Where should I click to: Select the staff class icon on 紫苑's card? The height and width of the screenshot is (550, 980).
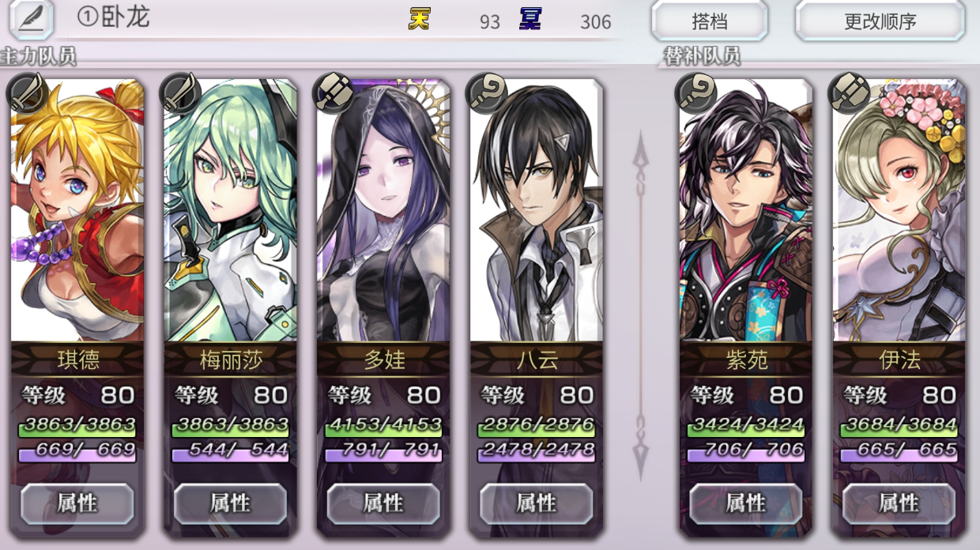pos(694,92)
